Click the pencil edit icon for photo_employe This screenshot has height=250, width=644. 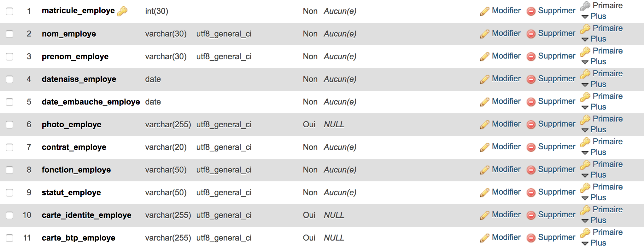coord(485,124)
